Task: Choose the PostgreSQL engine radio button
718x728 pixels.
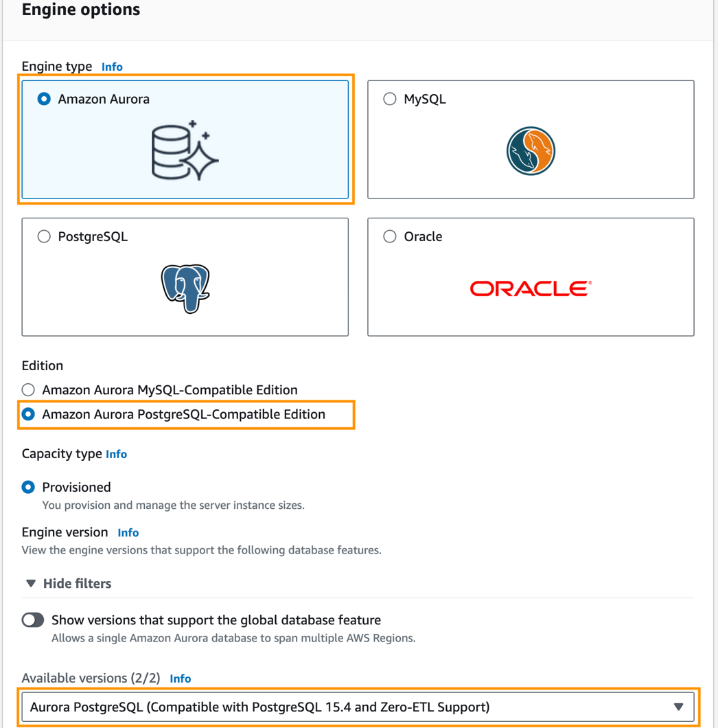Action: click(x=44, y=236)
